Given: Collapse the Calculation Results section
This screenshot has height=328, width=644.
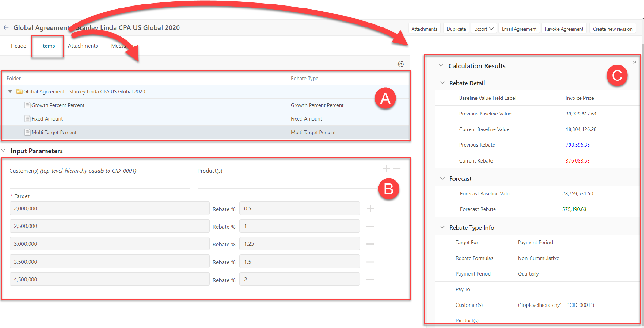Looking at the screenshot, I should (441, 66).
